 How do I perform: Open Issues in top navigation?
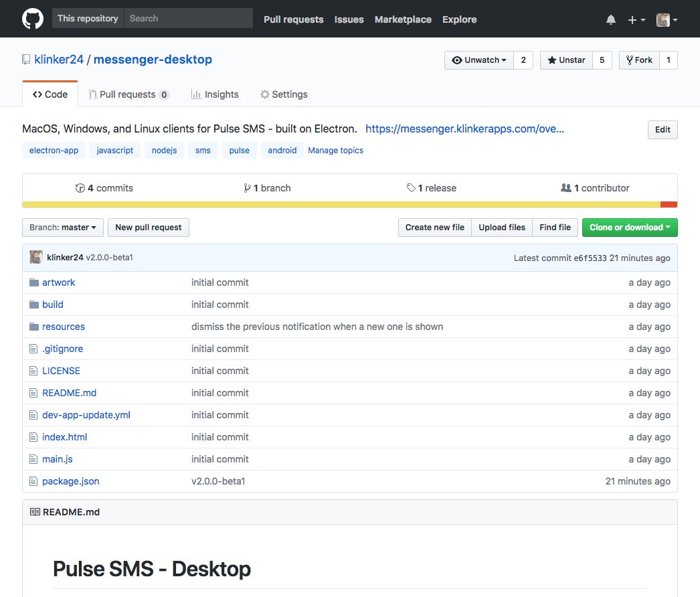[349, 19]
